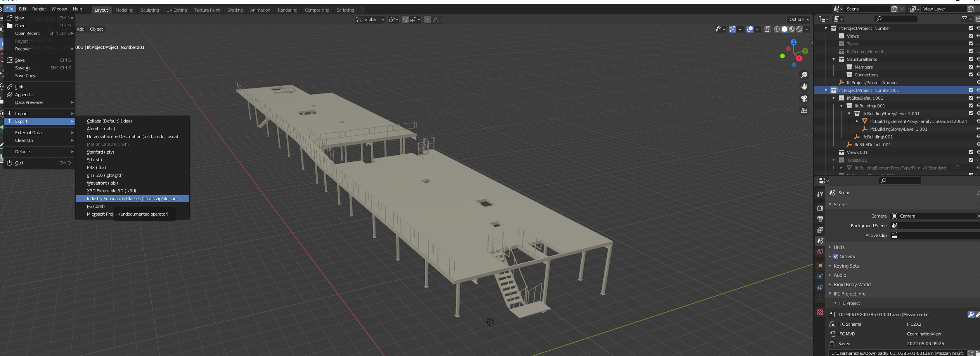Enable wireframe viewport shading mode

776,29
